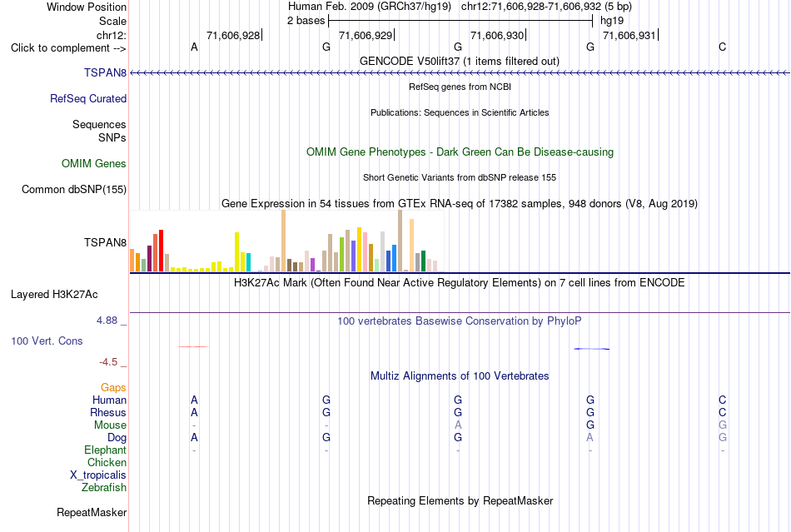Click the Gaps label in Multiz alignment
The image size is (791, 532).
113,387
